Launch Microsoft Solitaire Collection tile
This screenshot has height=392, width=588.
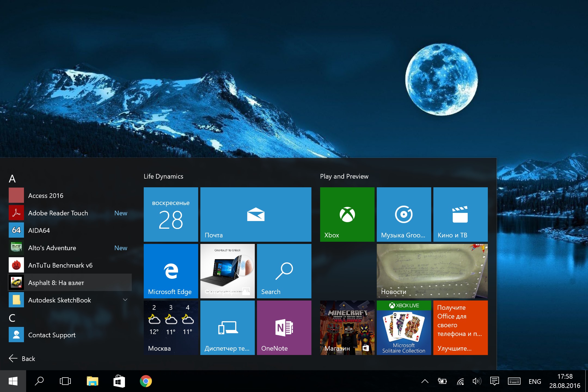pyautogui.click(x=404, y=328)
